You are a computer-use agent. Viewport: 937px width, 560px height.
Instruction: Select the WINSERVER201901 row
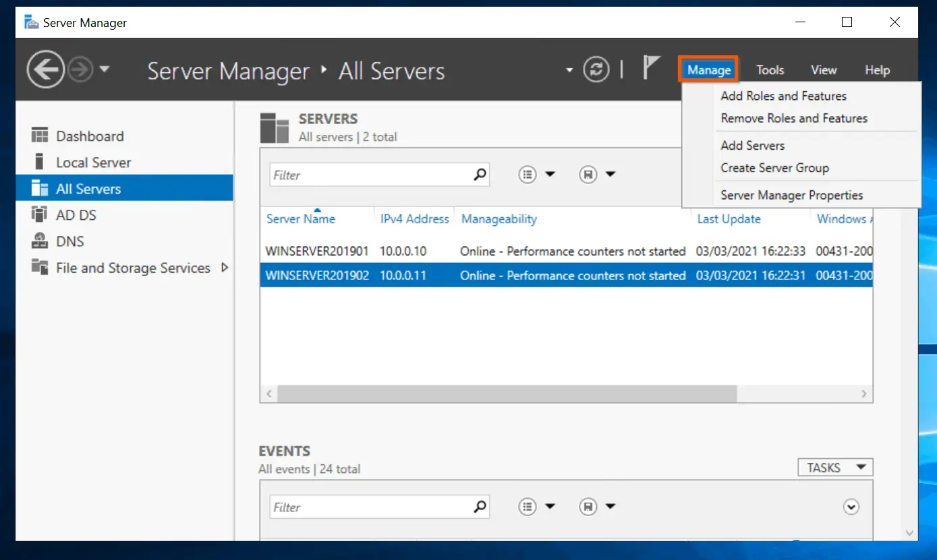click(566, 251)
